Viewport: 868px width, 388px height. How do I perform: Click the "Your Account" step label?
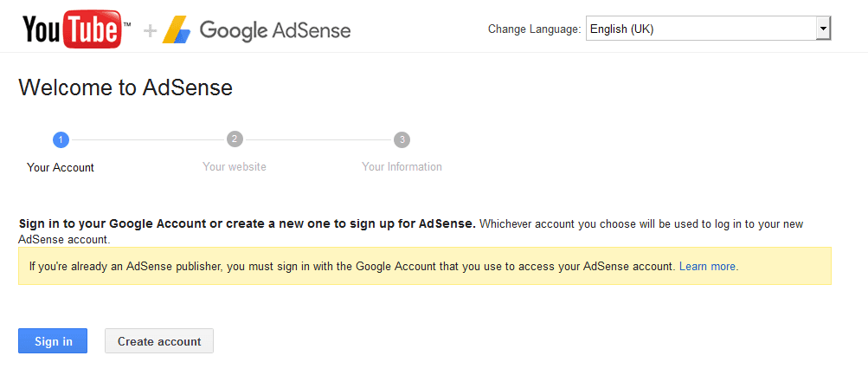click(x=61, y=167)
